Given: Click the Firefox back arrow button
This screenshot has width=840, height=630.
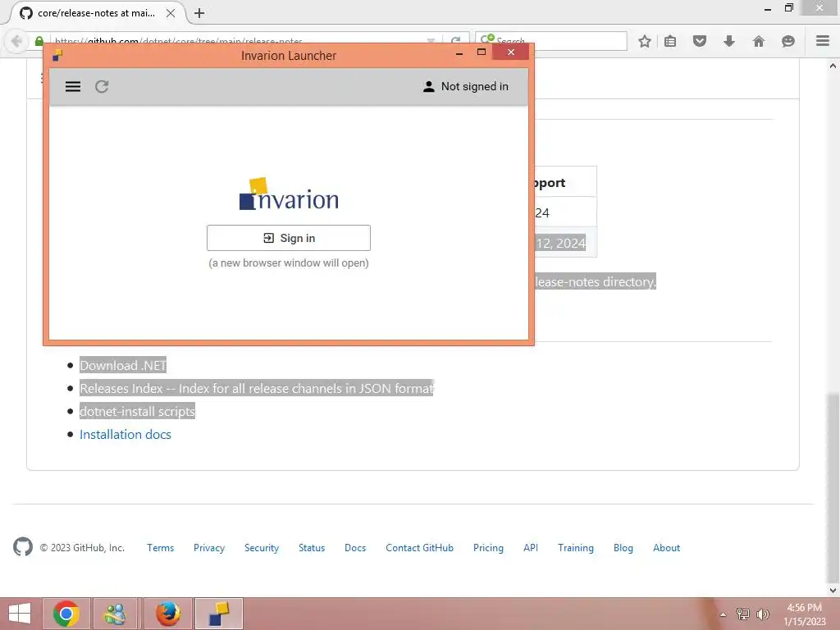Looking at the screenshot, I should pos(16,41).
